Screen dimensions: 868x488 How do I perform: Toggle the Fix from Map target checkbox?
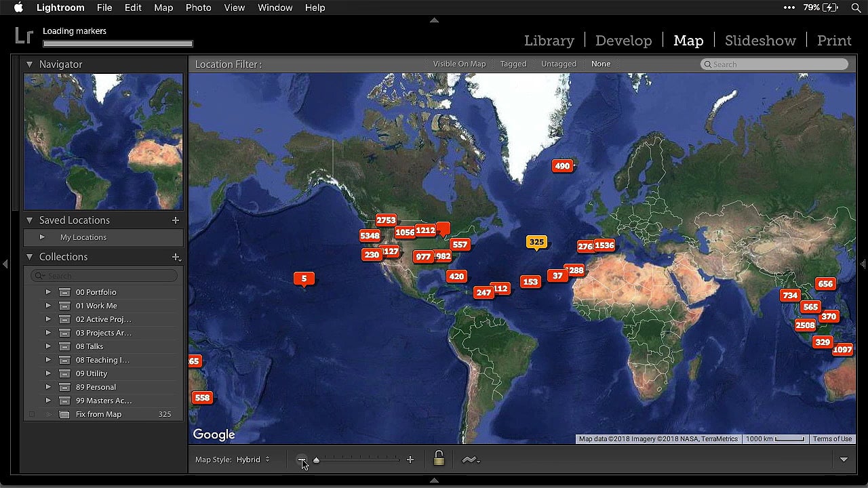tap(31, 414)
